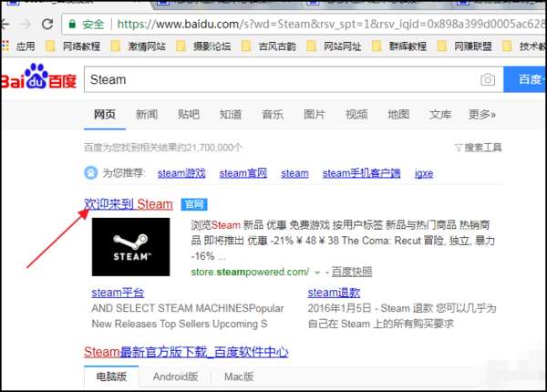Switch to the 地图 tab
The width and height of the screenshot is (547, 392).
(398, 114)
